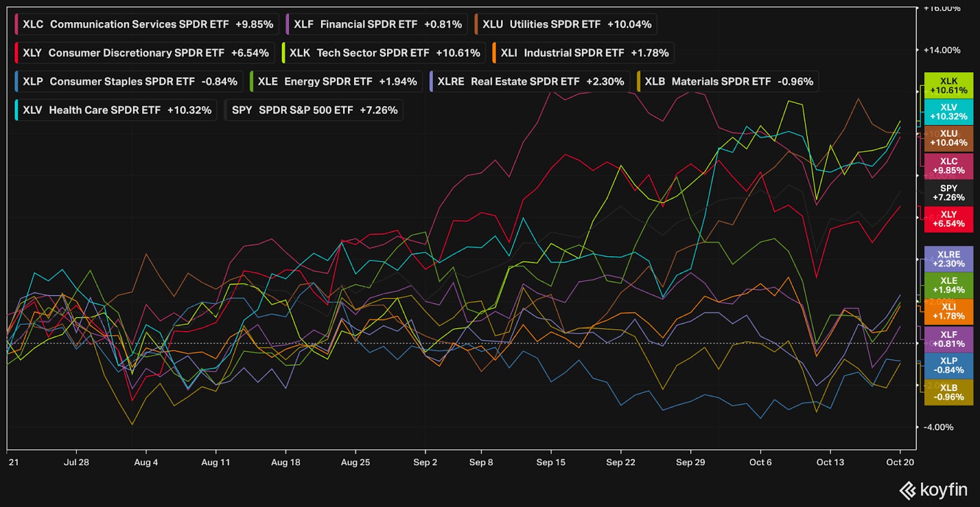Click the olive XLB -0.96% axis tag
Screen dimensions: 980x507
[949, 392]
